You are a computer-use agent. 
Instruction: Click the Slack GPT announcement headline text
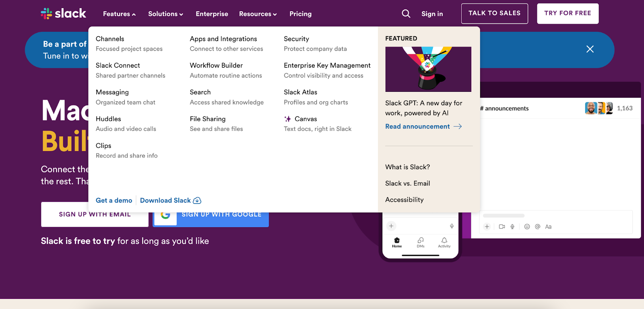pos(423,108)
